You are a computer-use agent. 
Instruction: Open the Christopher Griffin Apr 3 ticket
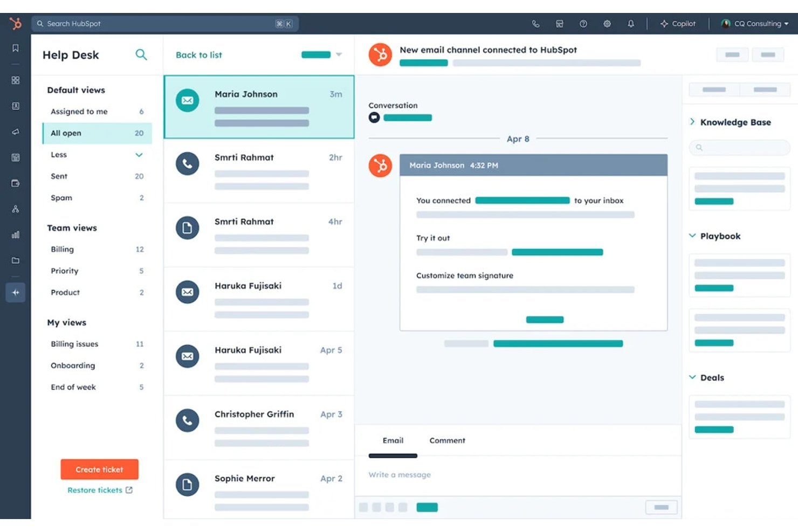[x=259, y=427]
